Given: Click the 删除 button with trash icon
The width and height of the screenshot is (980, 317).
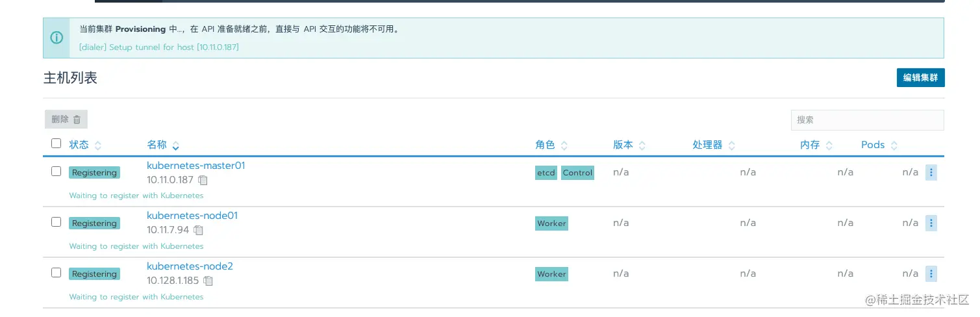Looking at the screenshot, I should coord(66,119).
